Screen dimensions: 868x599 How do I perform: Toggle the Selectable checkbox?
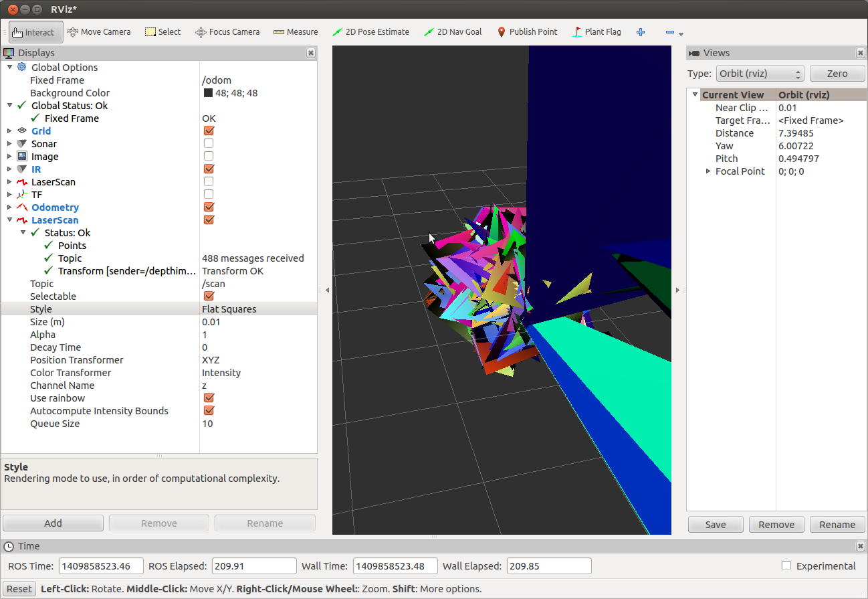click(x=209, y=296)
